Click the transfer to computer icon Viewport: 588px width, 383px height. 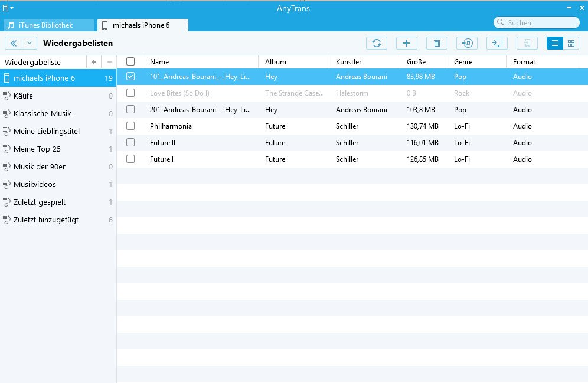(497, 43)
